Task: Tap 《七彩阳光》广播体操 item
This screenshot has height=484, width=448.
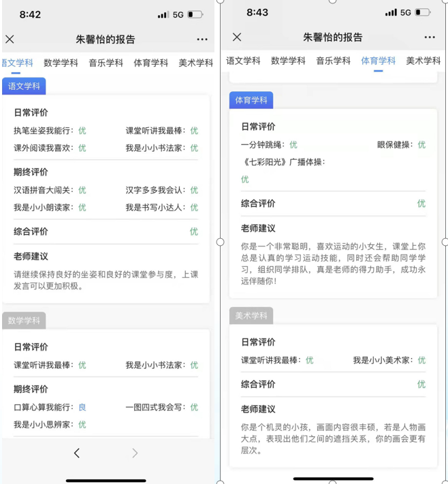Action: [283, 170]
